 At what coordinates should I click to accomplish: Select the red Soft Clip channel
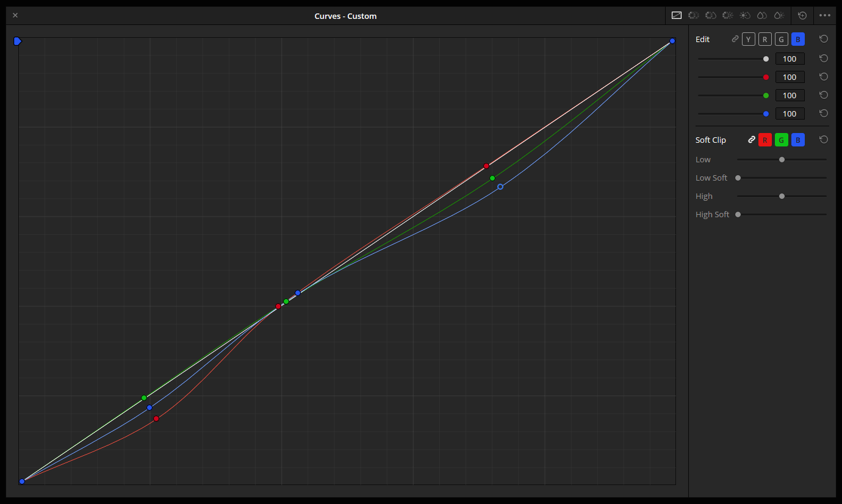click(765, 140)
